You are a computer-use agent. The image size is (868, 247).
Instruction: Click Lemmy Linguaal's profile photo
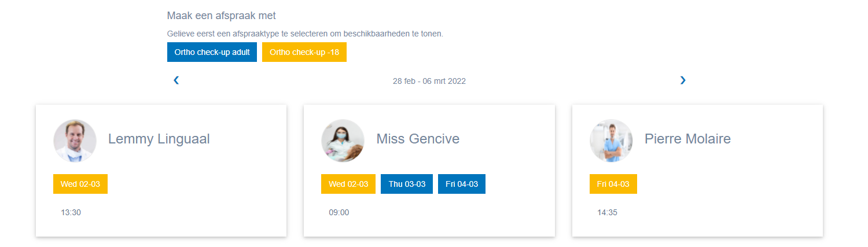[75, 141]
